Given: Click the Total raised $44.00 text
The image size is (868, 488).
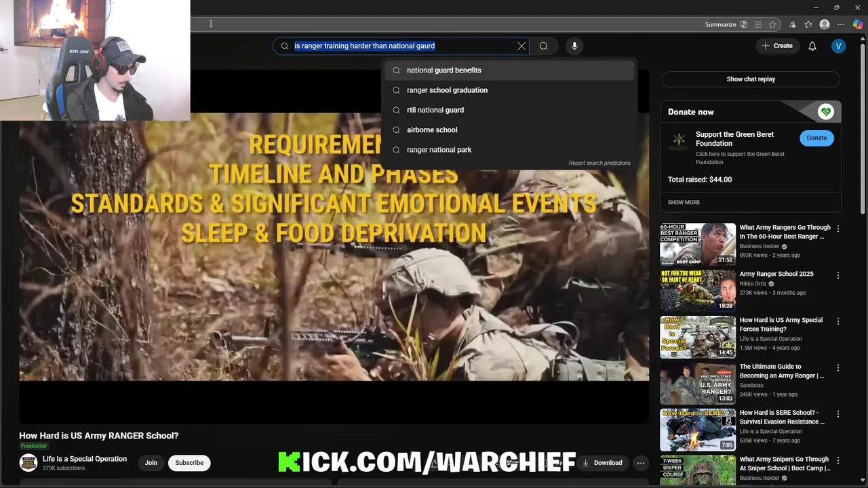Looking at the screenshot, I should point(700,180).
